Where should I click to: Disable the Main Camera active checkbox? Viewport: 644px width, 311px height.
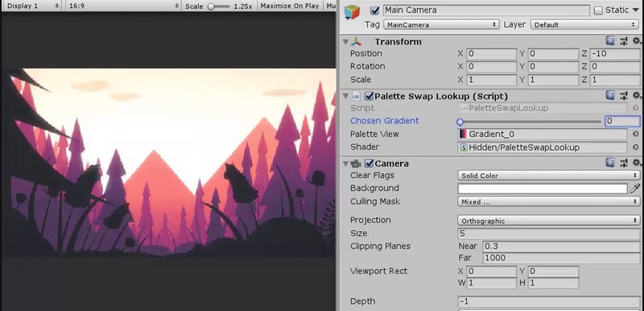click(x=375, y=10)
